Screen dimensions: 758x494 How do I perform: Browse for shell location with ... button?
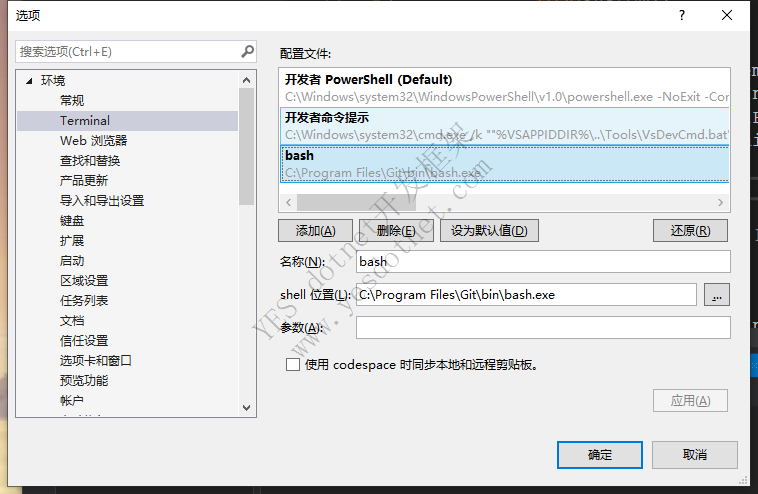[x=717, y=295]
